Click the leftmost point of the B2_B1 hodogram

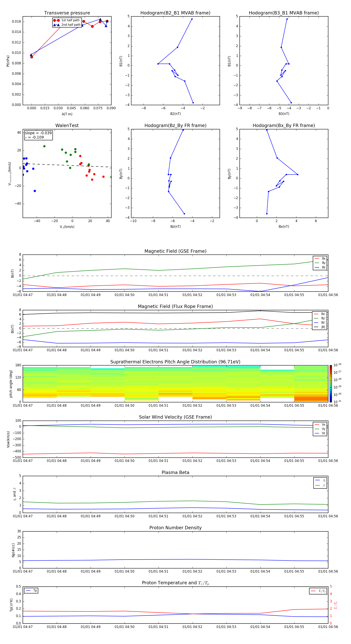tap(158, 64)
